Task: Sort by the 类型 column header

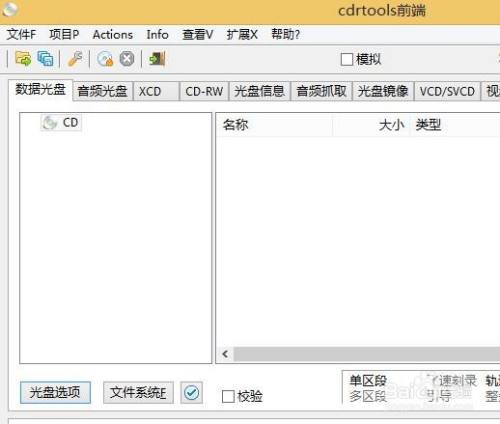Action: [x=455, y=125]
